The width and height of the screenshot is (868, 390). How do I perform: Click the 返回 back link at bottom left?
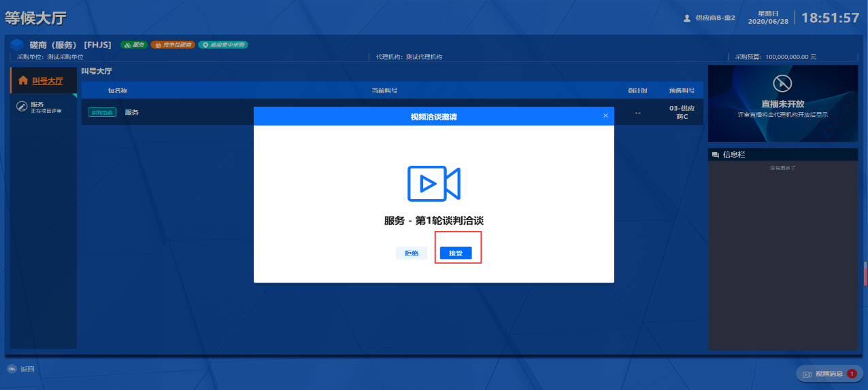pos(21,369)
